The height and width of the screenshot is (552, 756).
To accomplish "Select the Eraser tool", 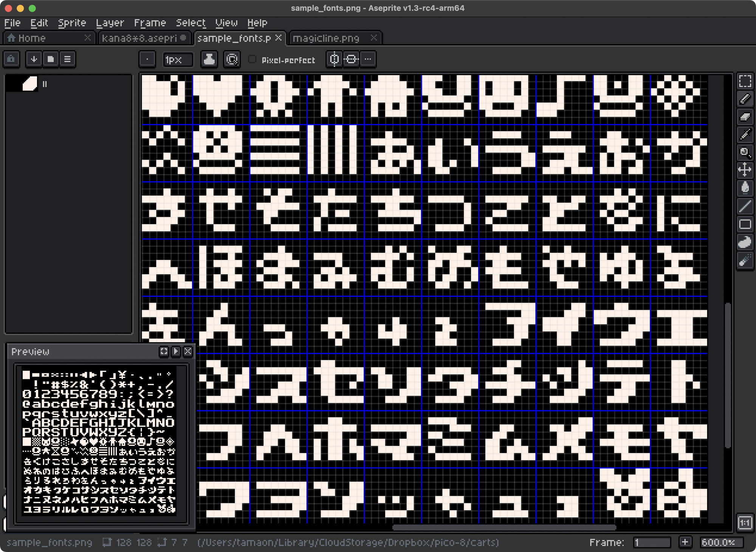I will pos(745,117).
